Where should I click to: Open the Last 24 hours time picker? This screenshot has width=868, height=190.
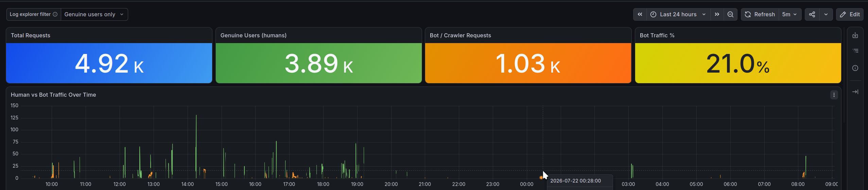point(678,14)
